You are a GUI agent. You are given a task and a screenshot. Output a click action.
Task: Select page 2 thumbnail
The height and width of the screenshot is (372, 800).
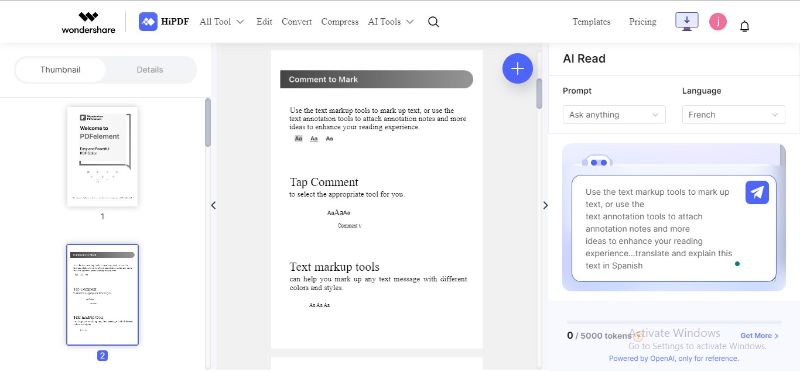[103, 295]
